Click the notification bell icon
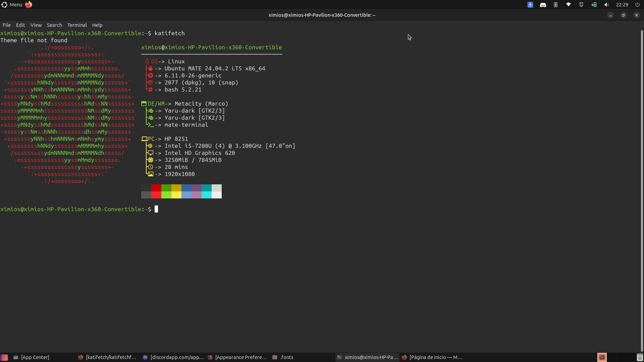644x362 pixels. 581,5
